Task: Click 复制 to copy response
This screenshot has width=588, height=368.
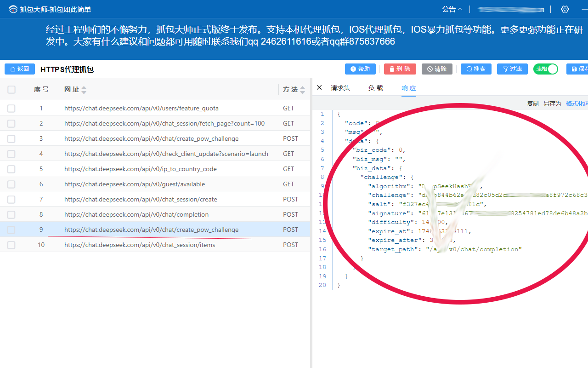Action: (532, 103)
